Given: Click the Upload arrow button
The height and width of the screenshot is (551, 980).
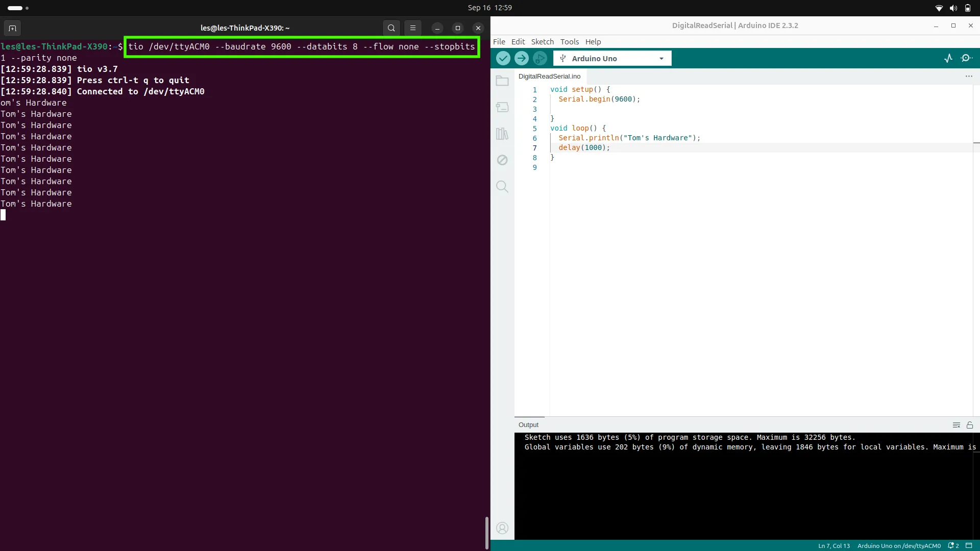Looking at the screenshot, I should click(x=521, y=59).
